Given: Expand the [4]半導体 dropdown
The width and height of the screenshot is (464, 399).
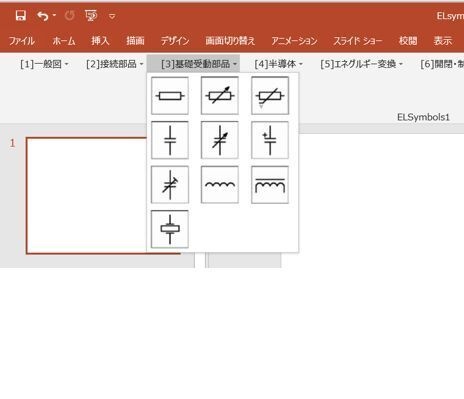Looking at the screenshot, I should click(279, 64).
